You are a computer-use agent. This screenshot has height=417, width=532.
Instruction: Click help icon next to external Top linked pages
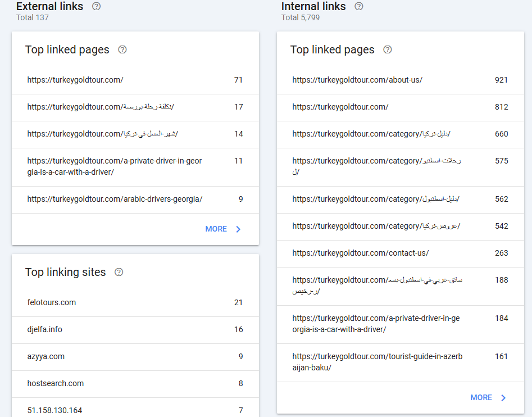coord(122,50)
